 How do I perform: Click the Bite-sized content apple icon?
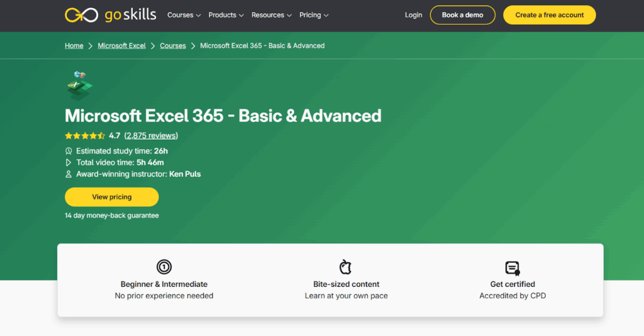345,267
